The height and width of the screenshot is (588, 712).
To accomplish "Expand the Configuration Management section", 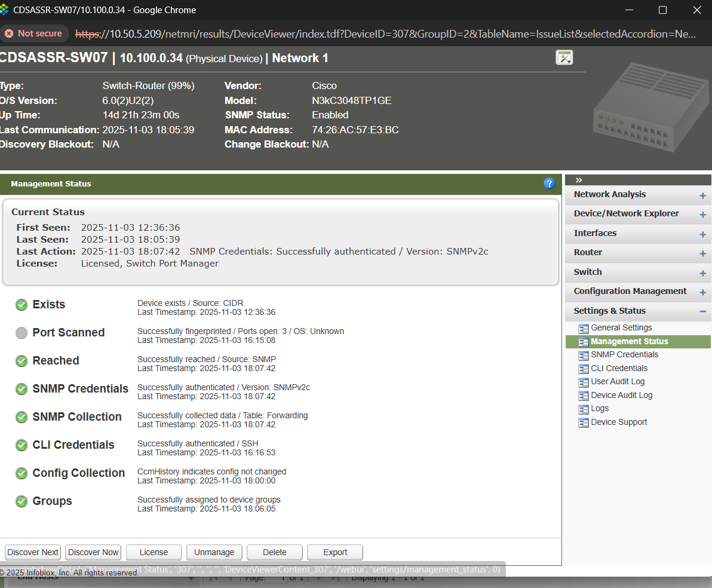I will point(702,293).
